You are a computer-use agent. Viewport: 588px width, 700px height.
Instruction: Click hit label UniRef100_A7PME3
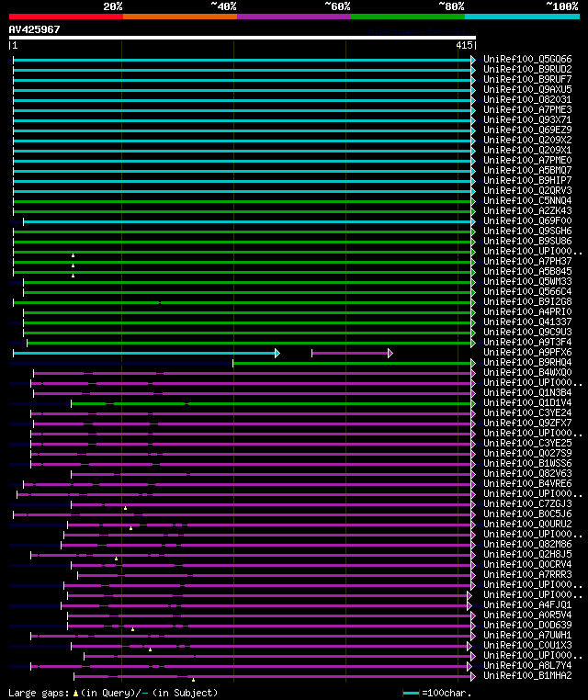click(x=527, y=109)
